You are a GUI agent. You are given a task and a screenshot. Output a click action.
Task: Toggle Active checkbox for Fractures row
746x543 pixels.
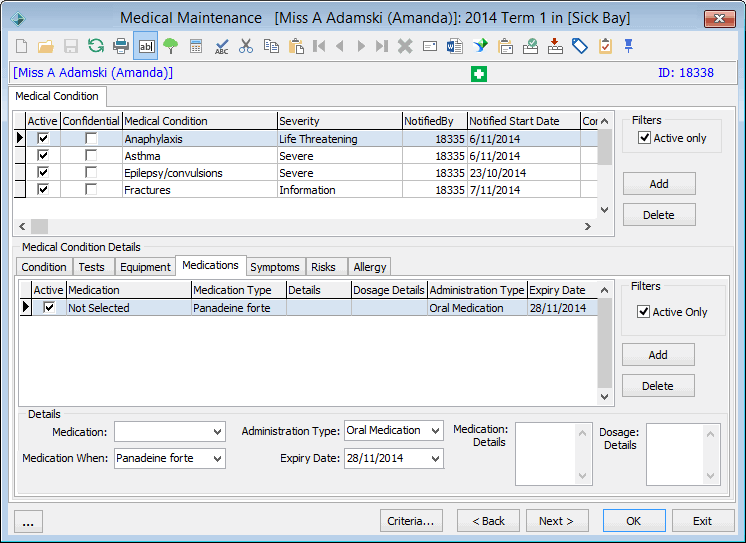pos(43,189)
